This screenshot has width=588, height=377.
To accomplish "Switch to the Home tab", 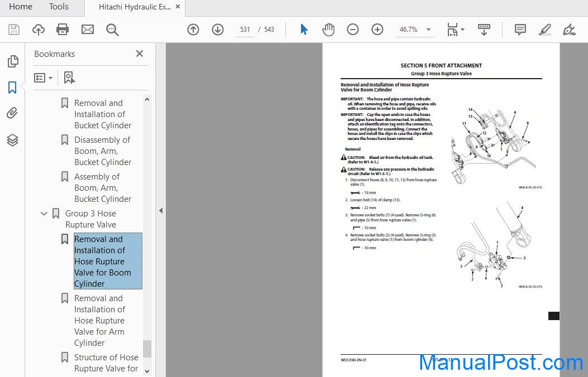I will coord(21,7).
